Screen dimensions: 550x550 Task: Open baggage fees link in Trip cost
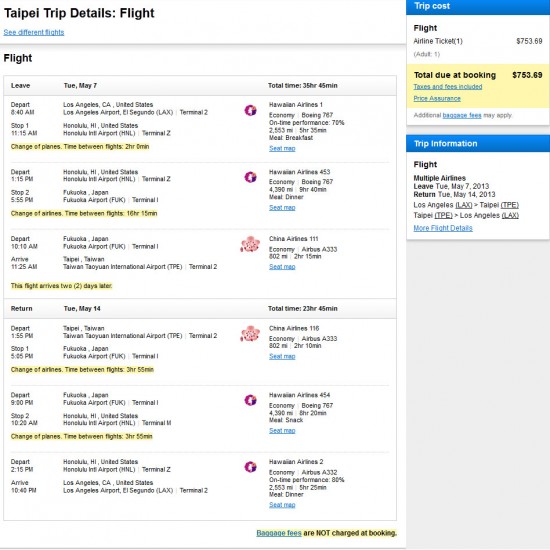click(x=462, y=115)
